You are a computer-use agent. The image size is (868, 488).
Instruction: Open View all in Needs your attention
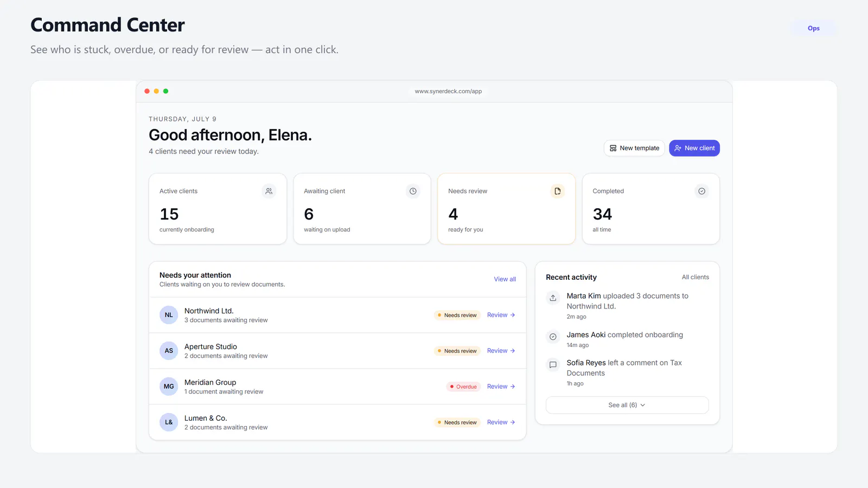[505, 279]
